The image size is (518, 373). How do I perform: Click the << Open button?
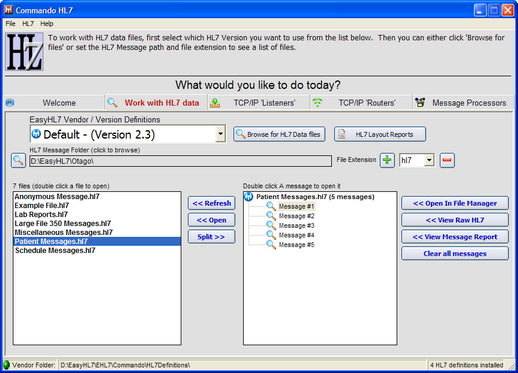(212, 220)
